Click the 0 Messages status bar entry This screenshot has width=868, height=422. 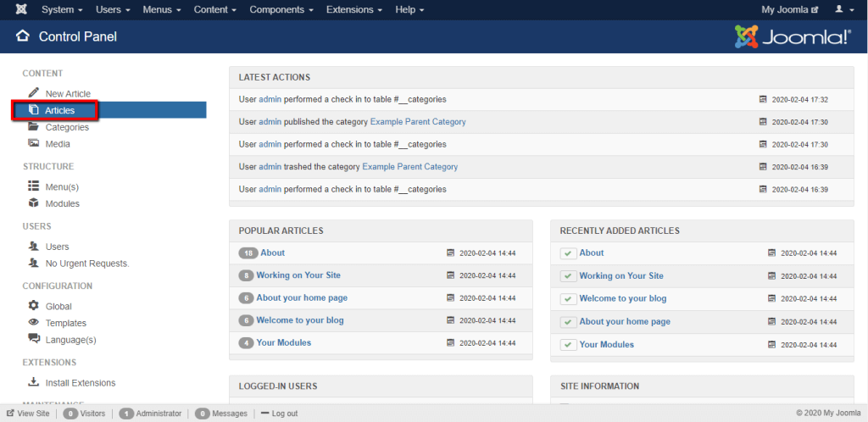click(221, 414)
